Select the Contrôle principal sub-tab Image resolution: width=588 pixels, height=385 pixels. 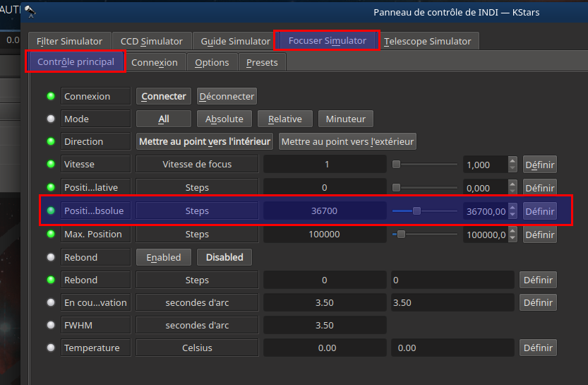[76, 61]
